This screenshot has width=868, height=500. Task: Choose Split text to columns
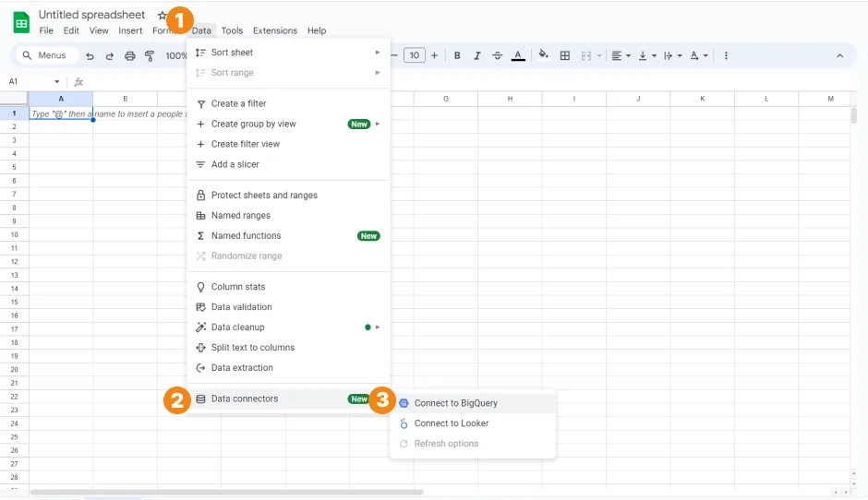pos(288,348)
